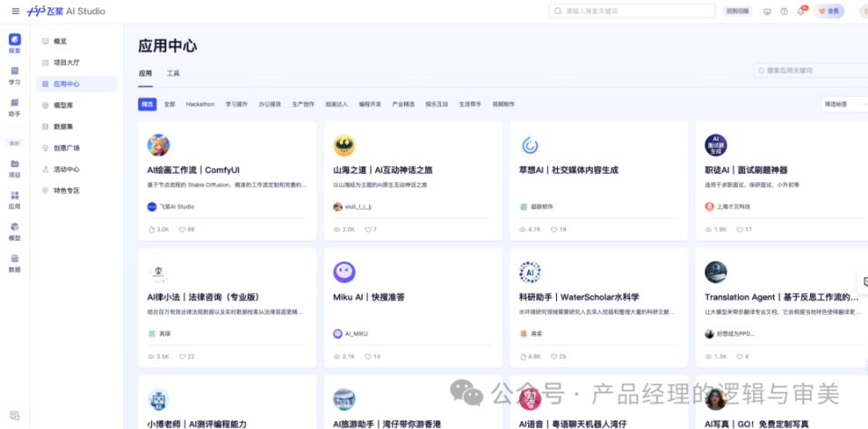This screenshot has height=429, width=868.
Task: Click the 萃想AI app icon
Action: click(x=531, y=145)
